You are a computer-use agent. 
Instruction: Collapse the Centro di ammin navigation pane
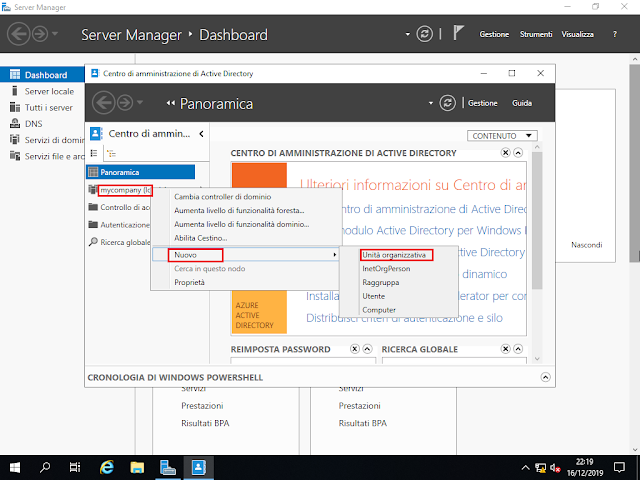tap(201, 134)
